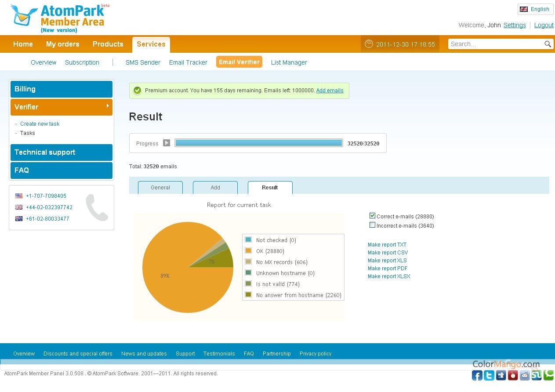Open the Email Tracker service tab
The image size is (555, 392).
pos(188,62)
